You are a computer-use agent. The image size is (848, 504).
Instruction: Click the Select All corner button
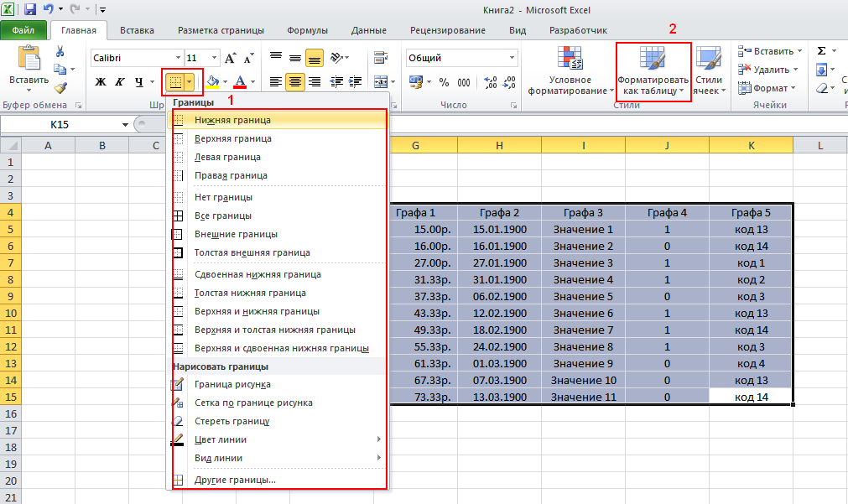click(10, 145)
